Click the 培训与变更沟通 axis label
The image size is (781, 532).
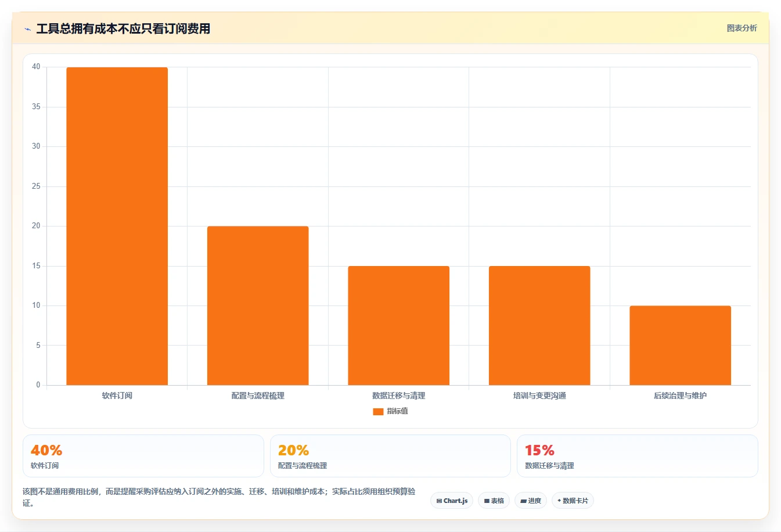(539, 396)
